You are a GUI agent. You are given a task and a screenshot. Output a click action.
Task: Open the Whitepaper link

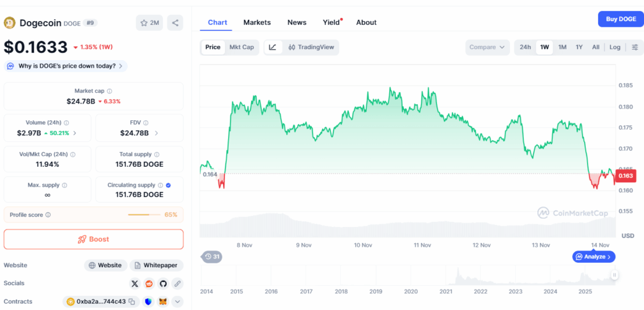[156, 265]
